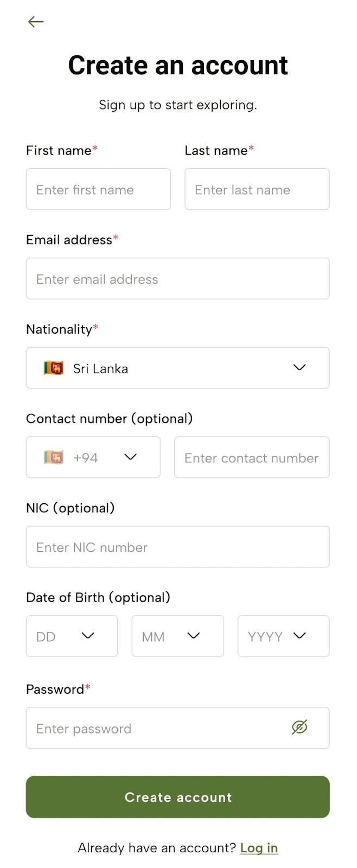
Task: Focus the last name field
Action: [x=257, y=189]
